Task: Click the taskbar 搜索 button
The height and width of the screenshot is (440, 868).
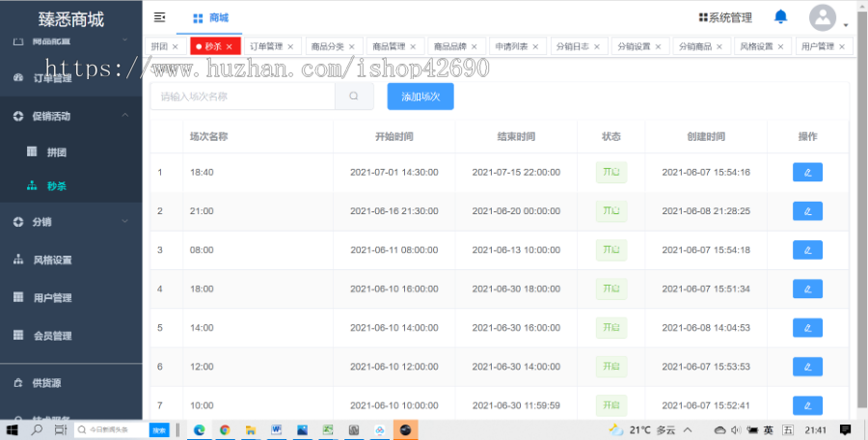Action: pyautogui.click(x=159, y=429)
